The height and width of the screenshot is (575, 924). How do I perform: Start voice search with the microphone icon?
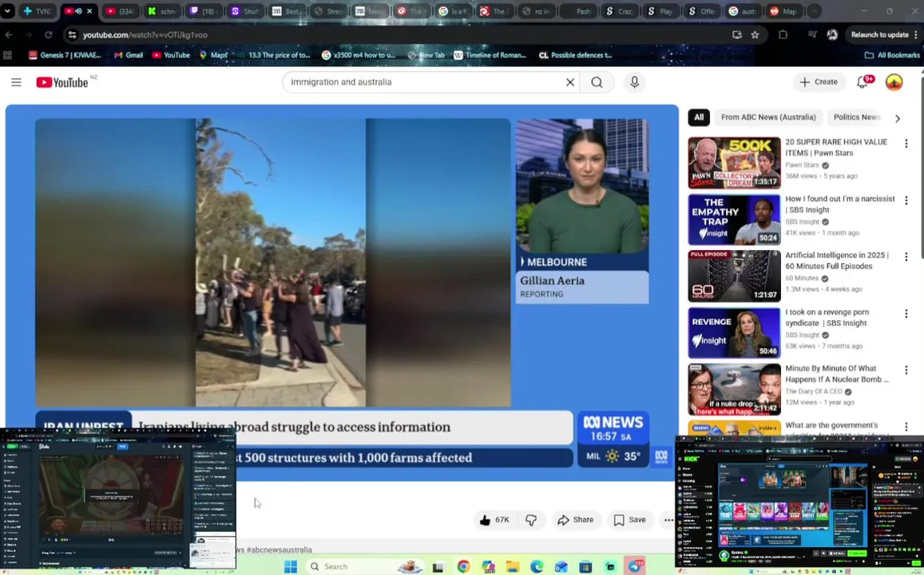[634, 82]
